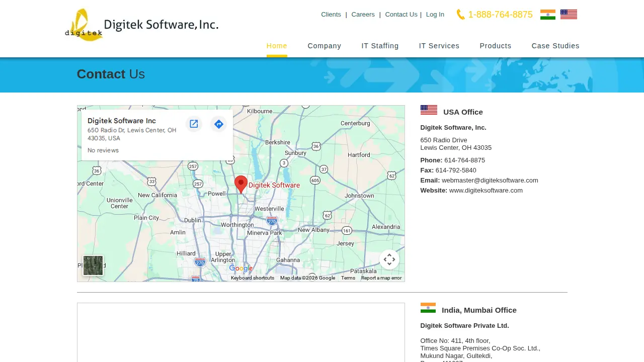The image size is (644, 362).
Task: Click Keyboard shortcuts on the map
Action: click(x=253, y=278)
